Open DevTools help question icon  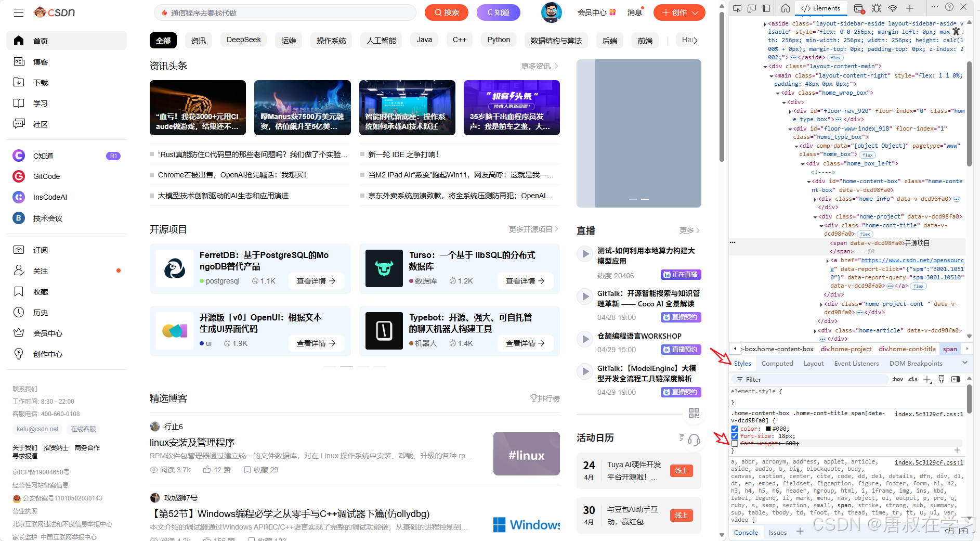[x=949, y=7]
